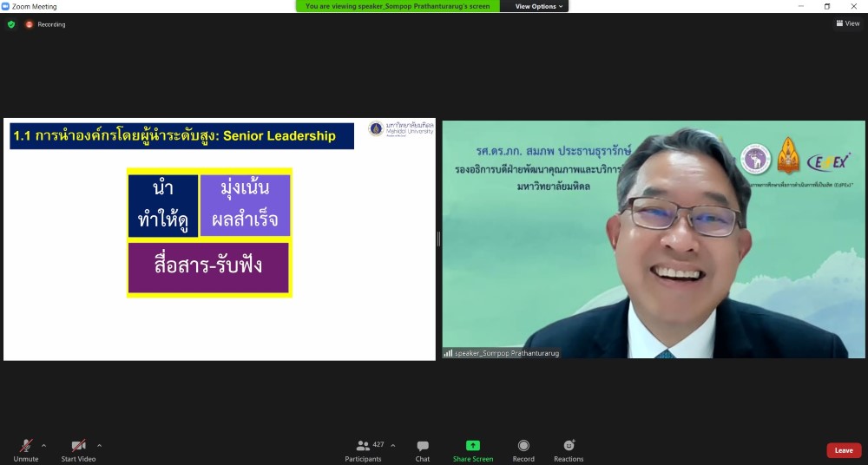
Task: Click the shared Senior Leadership slide
Action: point(220,239)
